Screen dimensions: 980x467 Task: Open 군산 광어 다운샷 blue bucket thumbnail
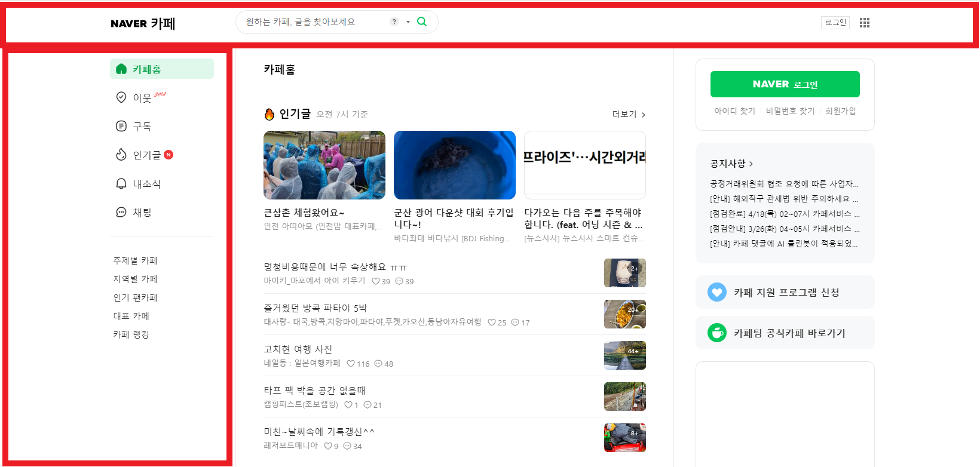pyautogui.click(x=455, y=165)
